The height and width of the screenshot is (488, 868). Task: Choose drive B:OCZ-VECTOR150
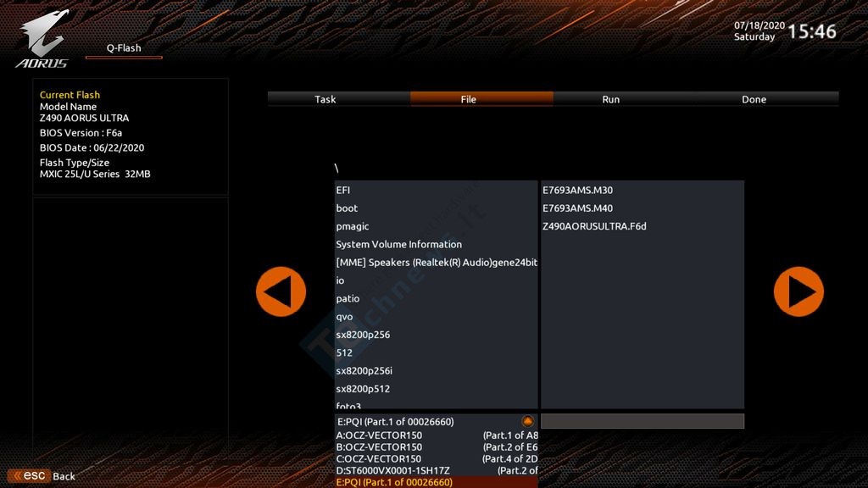(437, 447)
